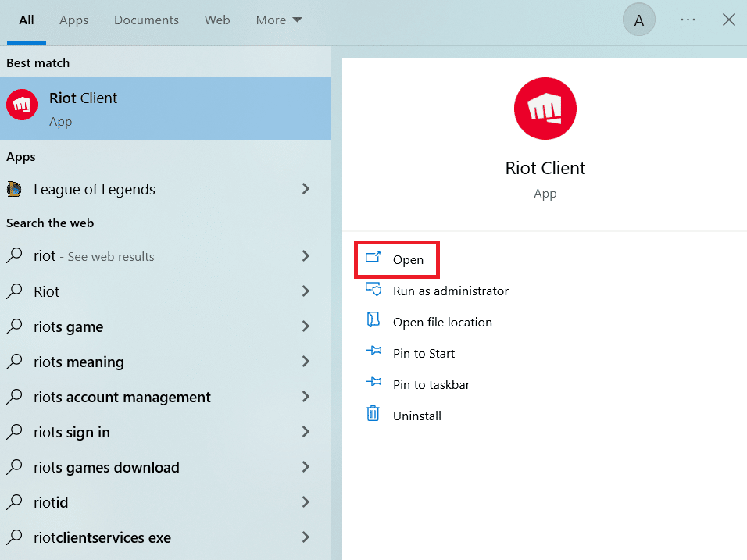Click the Pin to Start pin icon
The height and width of the screenshot is (560, 747).
click(373, 351)
